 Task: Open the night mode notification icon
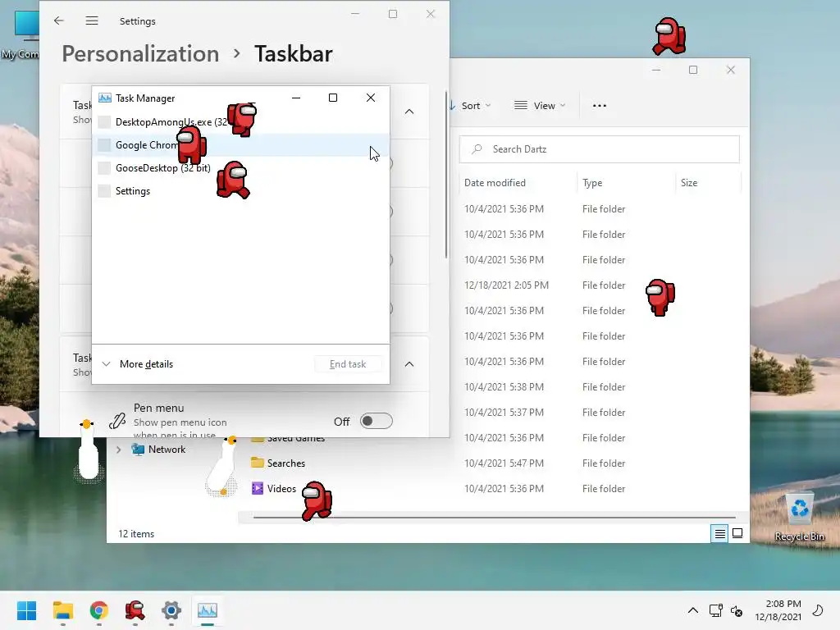(x=818, y=610)
